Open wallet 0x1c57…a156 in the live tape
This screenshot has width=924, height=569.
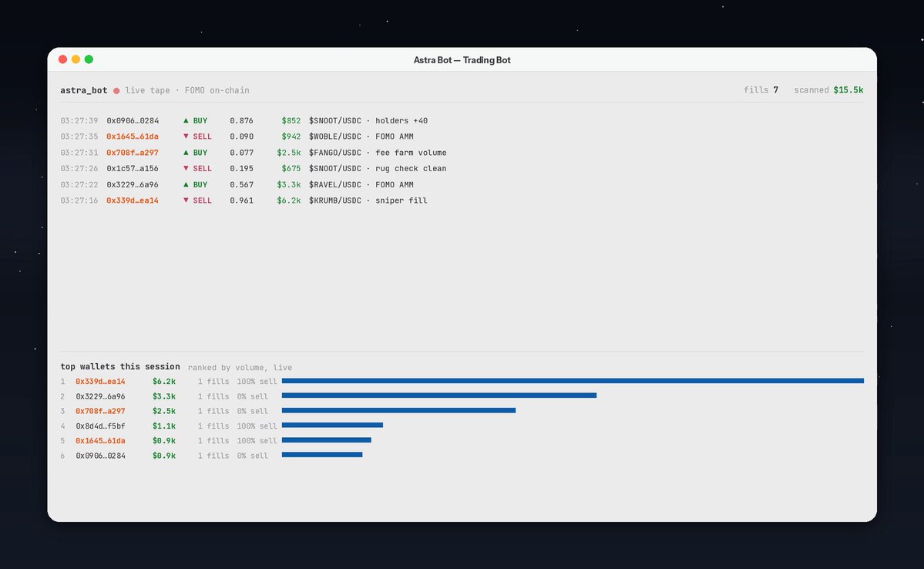(133, 168)
